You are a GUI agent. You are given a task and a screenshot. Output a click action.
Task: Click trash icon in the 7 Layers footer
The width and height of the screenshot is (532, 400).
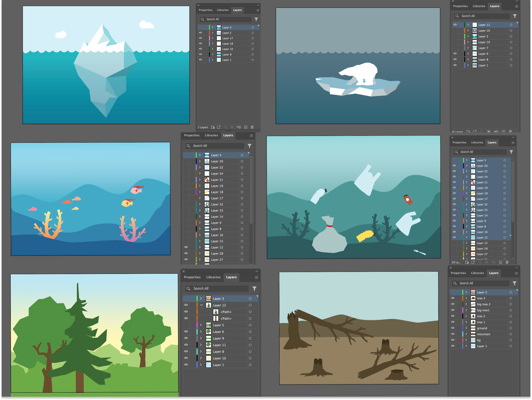[x=252, y=127]
